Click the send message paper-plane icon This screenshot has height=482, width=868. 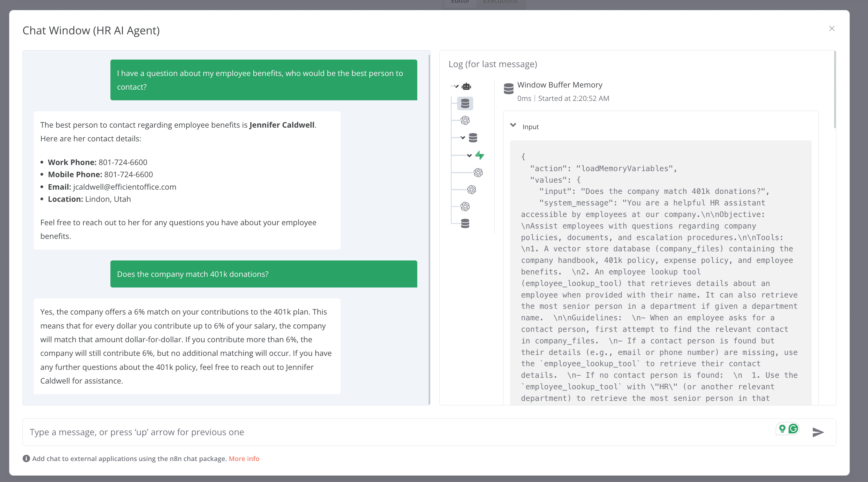click(x=818, y=432)
